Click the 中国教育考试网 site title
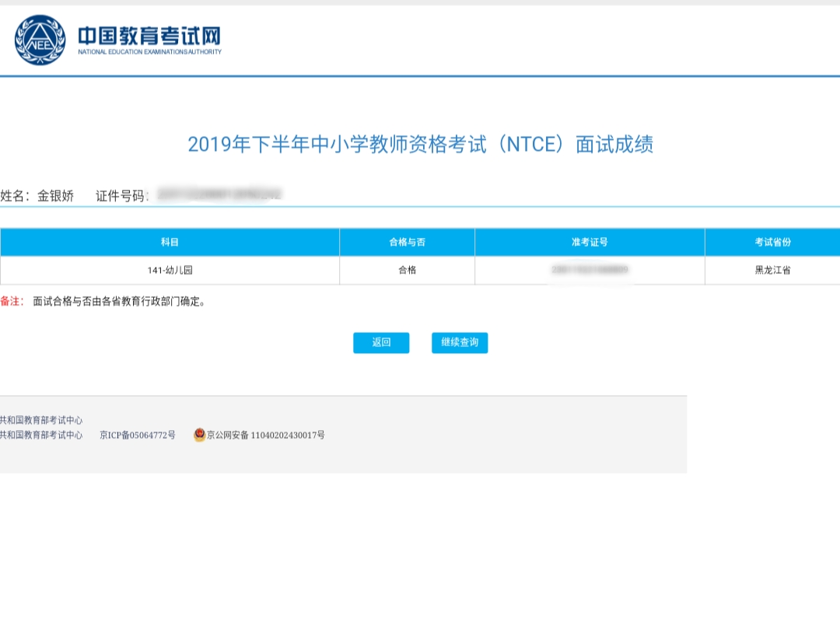 pos(149,36)
